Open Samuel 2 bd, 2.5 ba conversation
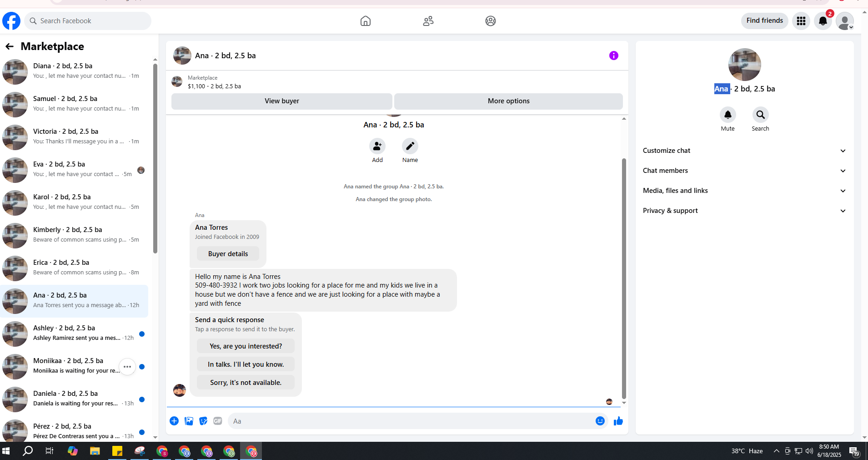Screen dimensions: 868x460 click(x=75, y=104)
